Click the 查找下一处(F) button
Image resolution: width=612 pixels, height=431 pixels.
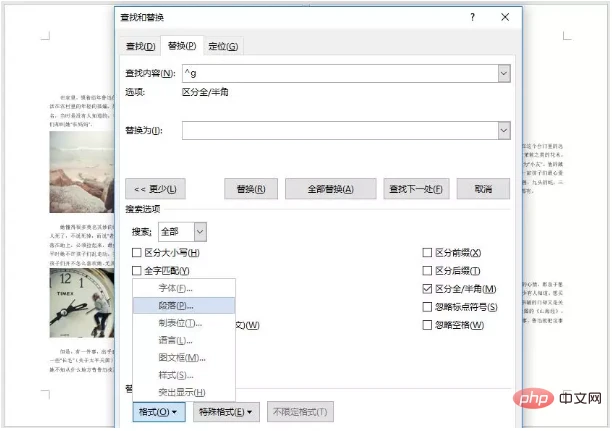point(416,189)
